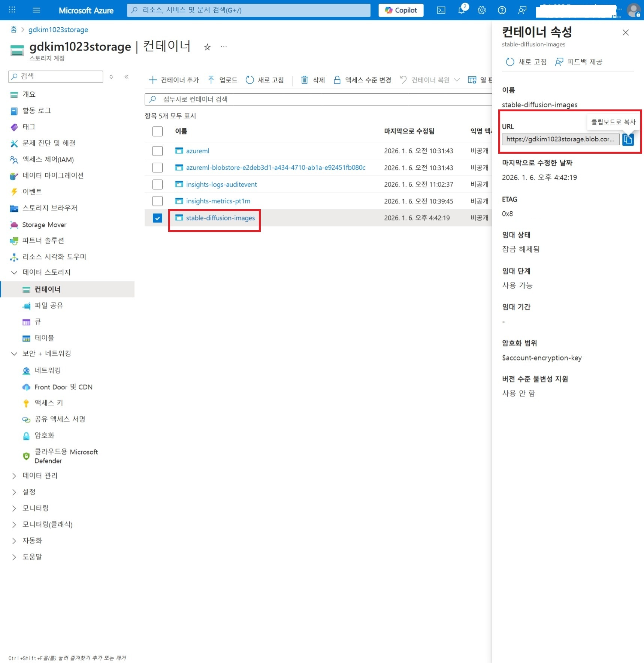
Task: Click 피드백 제공 in properties panel
Action: pos(578,62)
